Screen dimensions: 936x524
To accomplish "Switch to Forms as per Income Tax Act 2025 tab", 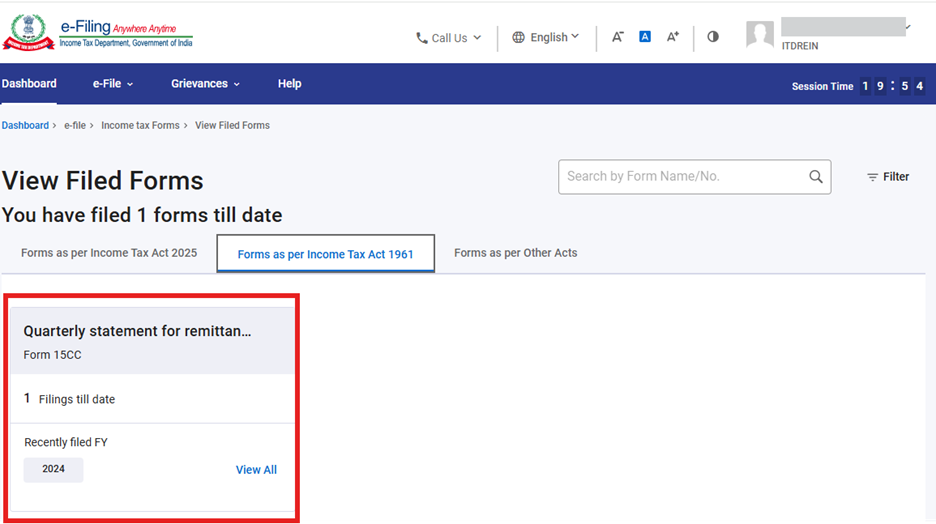I will (109, 253).
